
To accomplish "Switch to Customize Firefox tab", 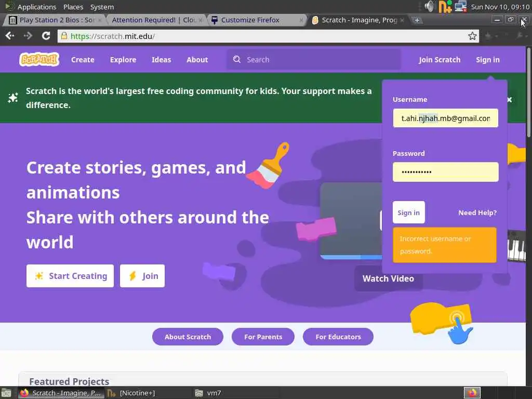I will (256, 20).
